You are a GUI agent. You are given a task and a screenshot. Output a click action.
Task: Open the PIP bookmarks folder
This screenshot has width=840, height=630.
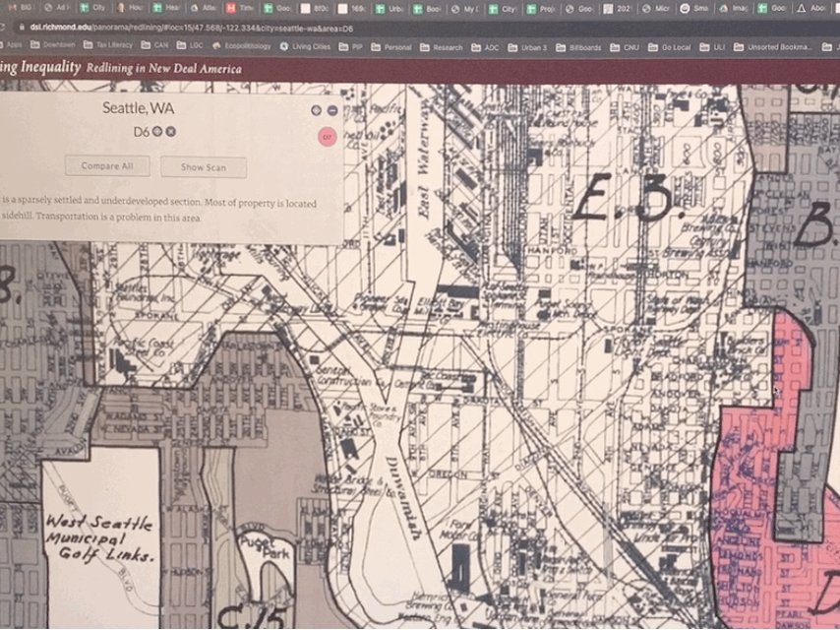pos(351,47)
